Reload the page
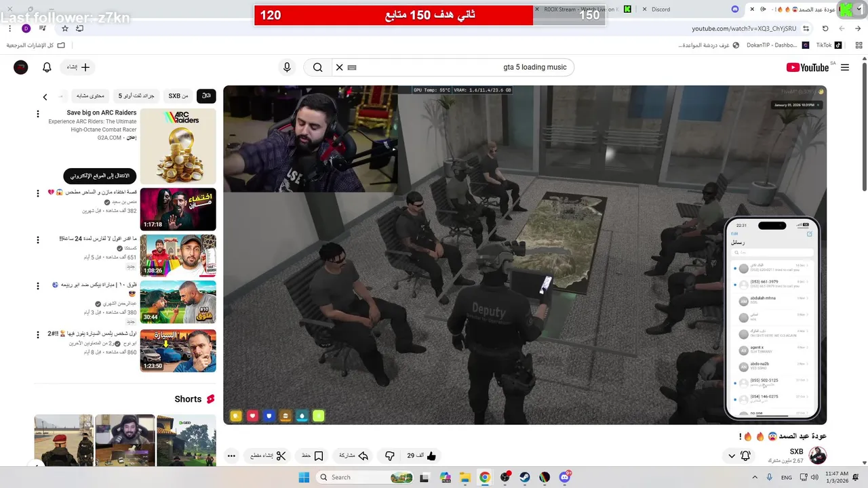Viewport: 868px width, 488px height. [825, 28]
